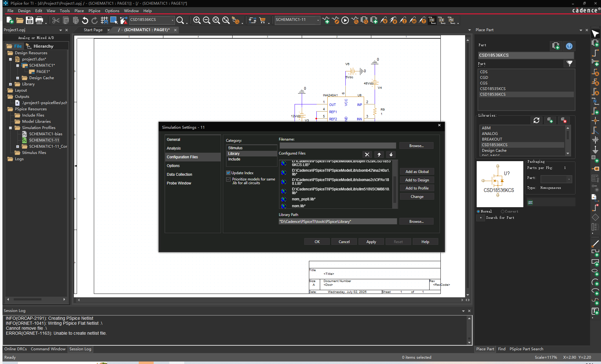The height and width of the screenshot is (364, 601).
Task: Click the shopping cart icon
Action: coord(262,20)
